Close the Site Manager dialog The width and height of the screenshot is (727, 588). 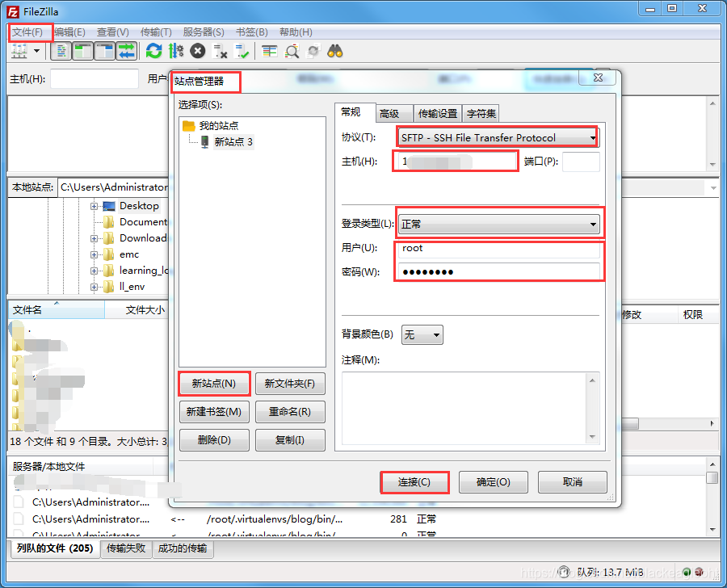pos(598,78)
